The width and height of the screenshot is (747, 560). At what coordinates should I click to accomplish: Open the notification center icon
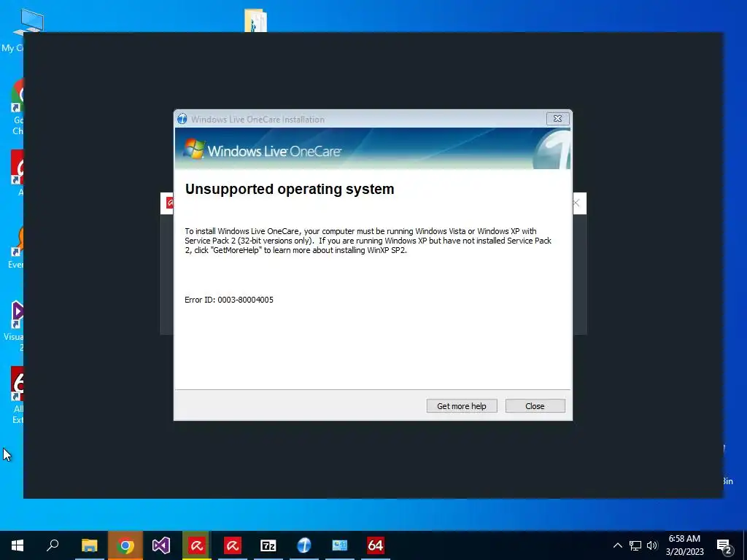click(724, 546)
